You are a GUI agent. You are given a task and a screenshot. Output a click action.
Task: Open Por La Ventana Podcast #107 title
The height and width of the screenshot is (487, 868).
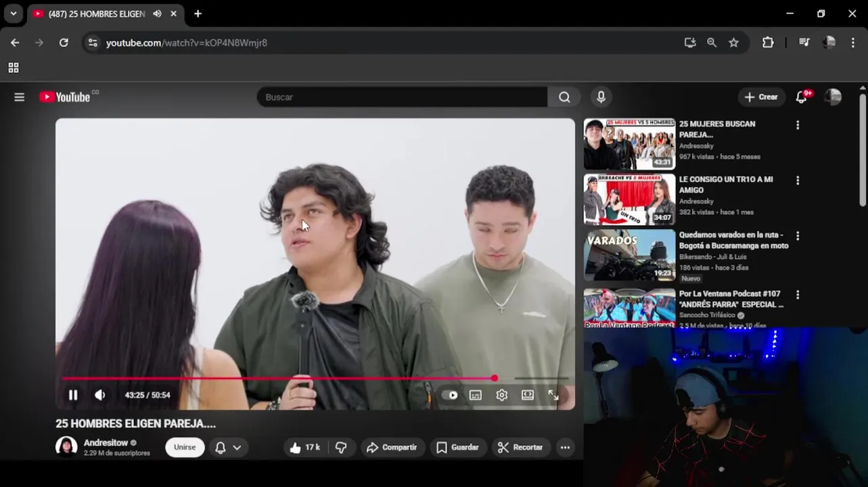731,299
